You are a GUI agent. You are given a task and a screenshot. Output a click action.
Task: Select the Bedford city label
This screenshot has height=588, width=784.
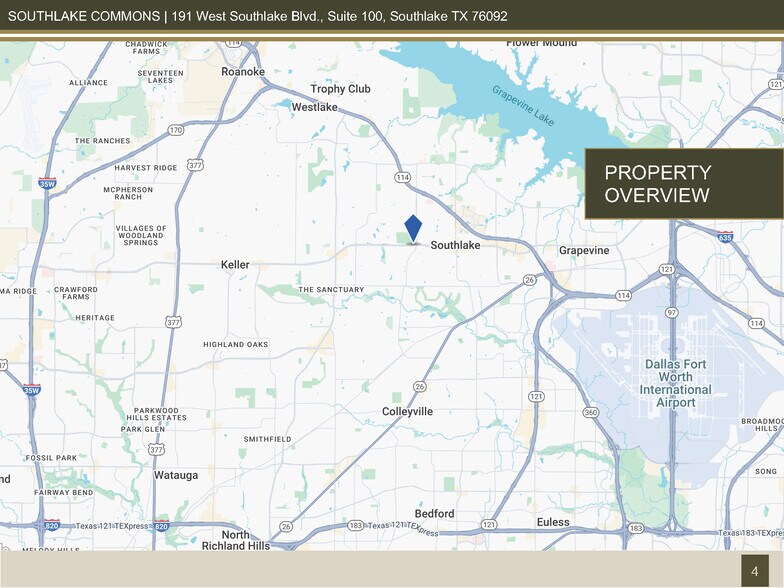434,514
